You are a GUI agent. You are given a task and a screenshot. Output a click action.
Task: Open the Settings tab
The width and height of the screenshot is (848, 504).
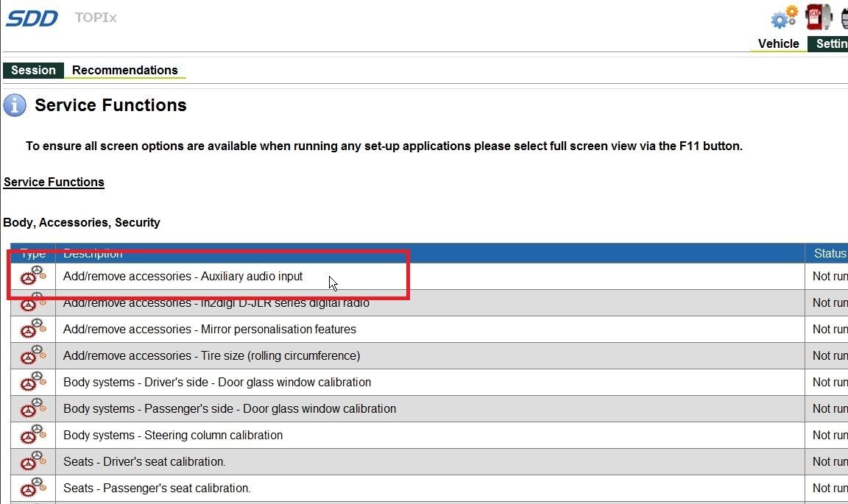point(830,43)
